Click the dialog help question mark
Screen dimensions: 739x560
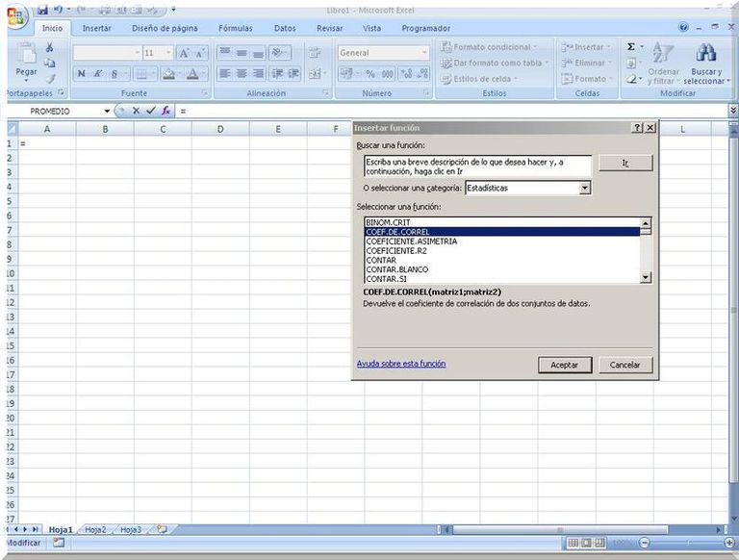tap(637, 128)
